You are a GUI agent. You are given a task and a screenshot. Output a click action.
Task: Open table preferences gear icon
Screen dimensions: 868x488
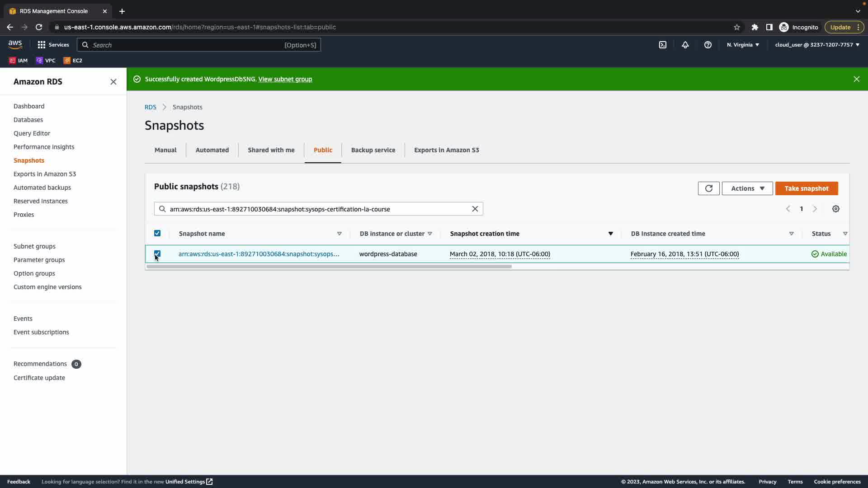(x=835, y=209)
